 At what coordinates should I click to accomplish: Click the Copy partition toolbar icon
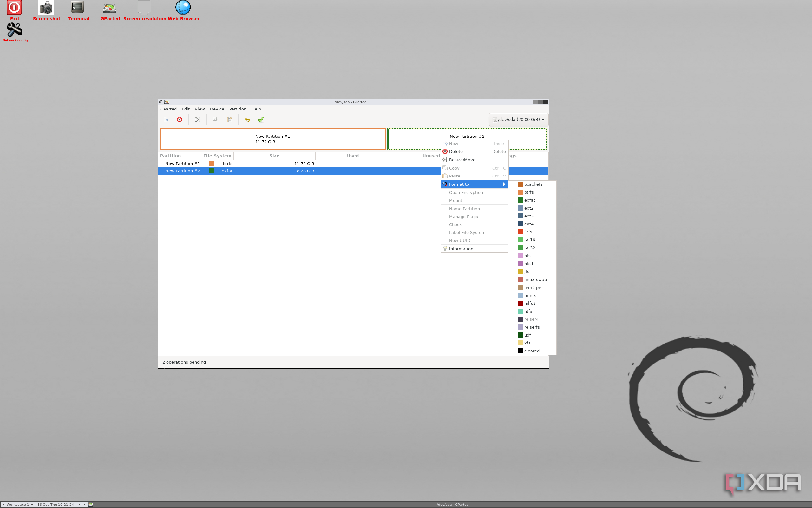[x=216, y=120]
